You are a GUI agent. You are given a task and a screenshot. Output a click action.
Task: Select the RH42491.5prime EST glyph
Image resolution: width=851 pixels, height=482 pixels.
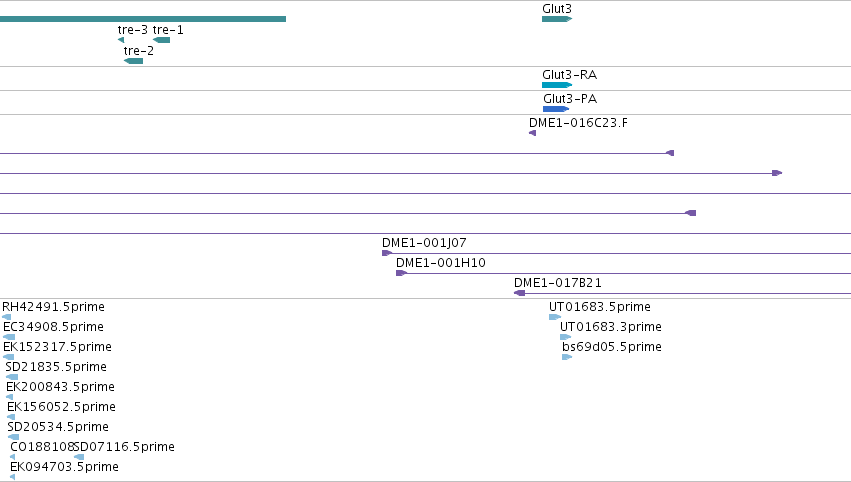pos(7,317)
